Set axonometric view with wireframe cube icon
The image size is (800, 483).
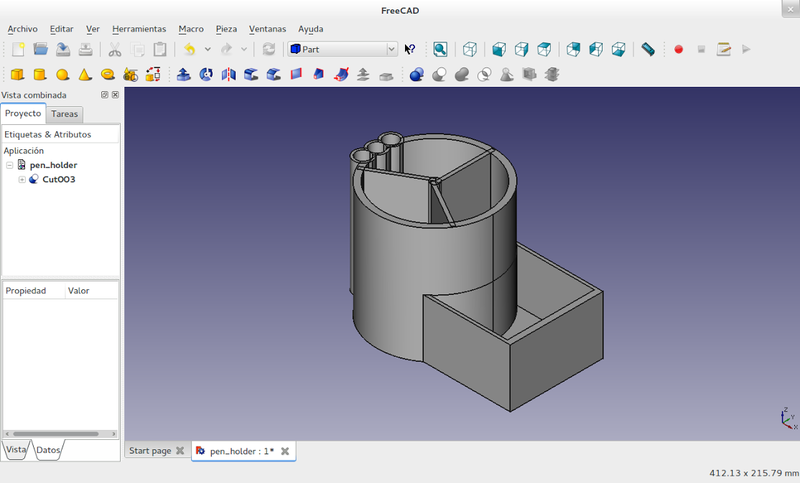tap(470, 49)
